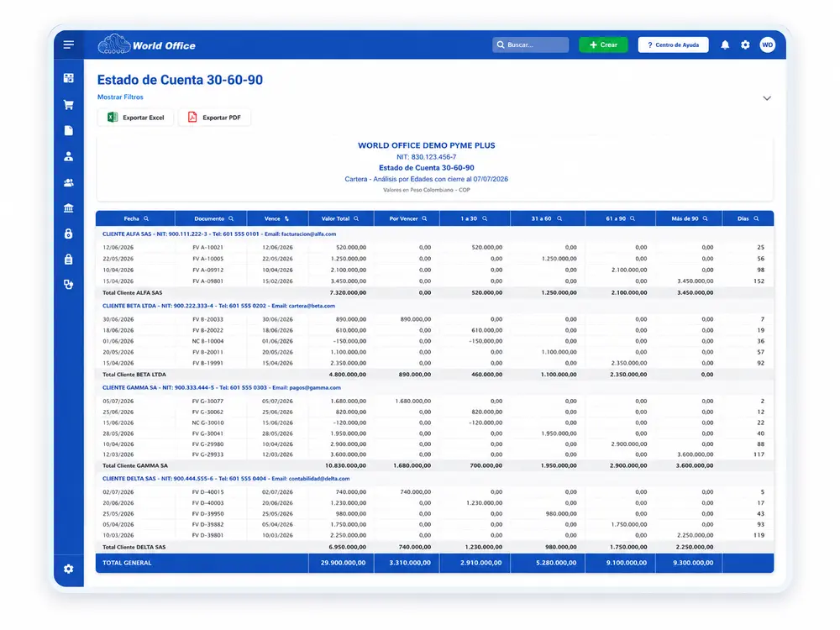Select the CLIENTE DELTA SAS header row

434,479
